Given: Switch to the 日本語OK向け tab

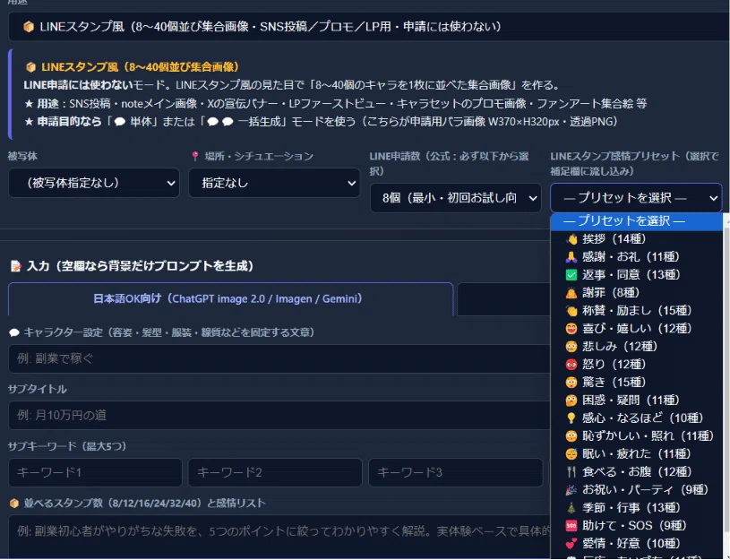Looking at the screenshot, I should click(230, 299).
